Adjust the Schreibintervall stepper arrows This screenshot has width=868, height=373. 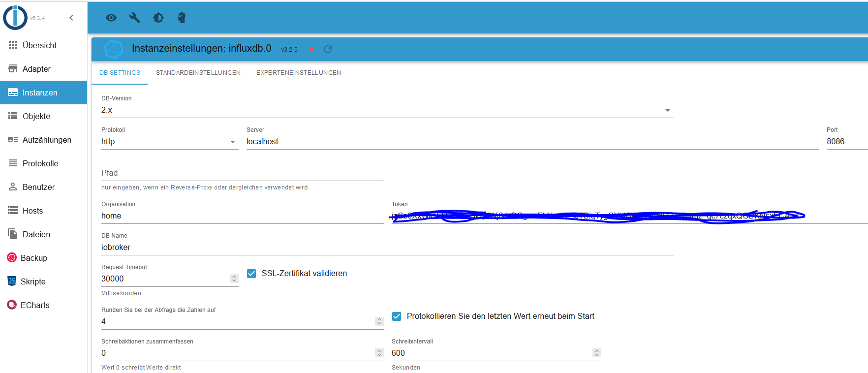tap(597, 353)
